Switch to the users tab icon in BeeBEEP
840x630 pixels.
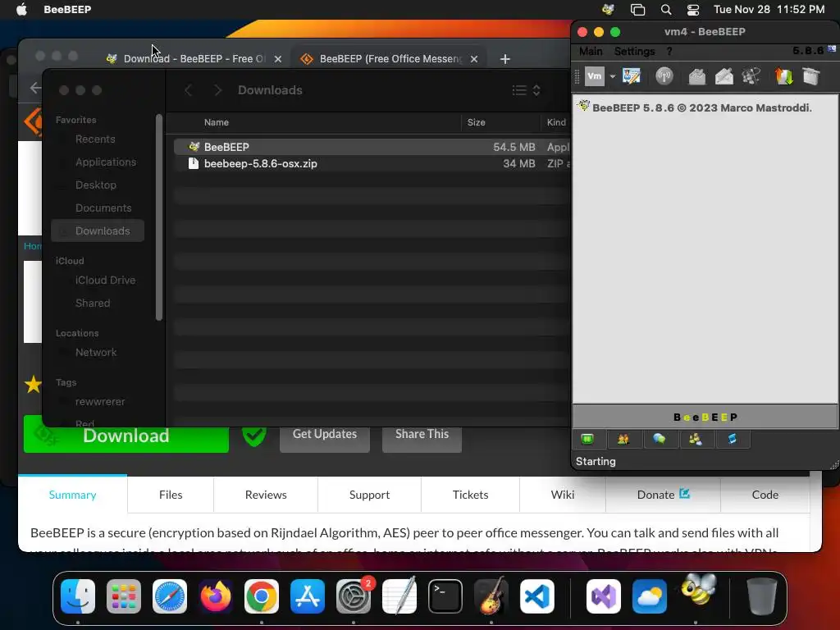[623, 440]
